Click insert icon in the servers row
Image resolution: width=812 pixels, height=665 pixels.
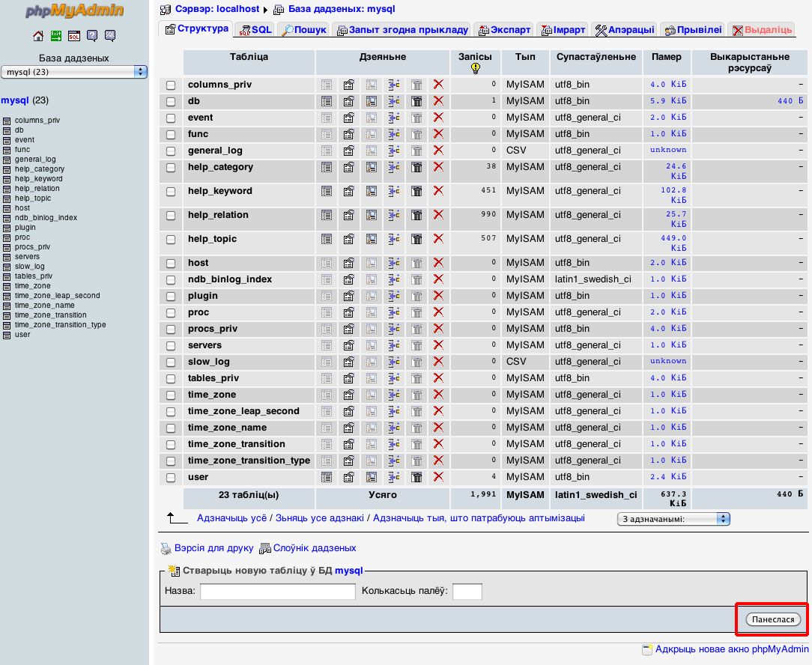(394, 345)
